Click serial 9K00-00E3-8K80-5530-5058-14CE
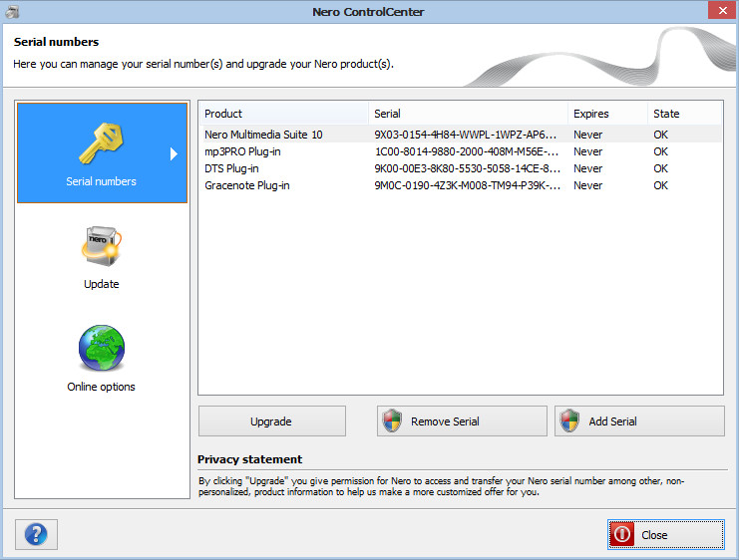This screenshot has width=739, height=560. pyautogui.click(x=467, y=168)
